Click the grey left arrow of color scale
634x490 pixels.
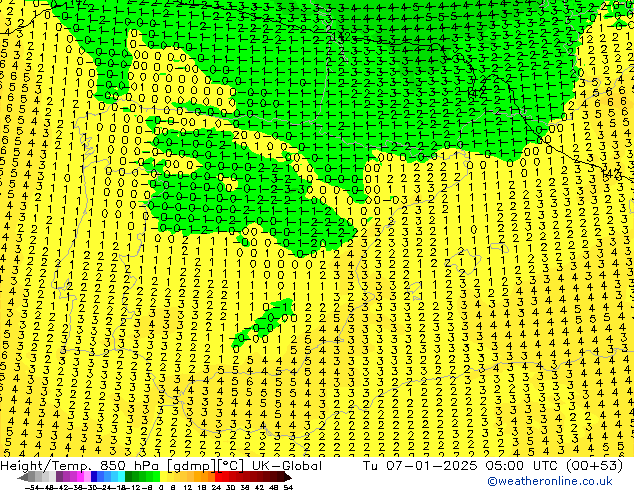(22, 477)
